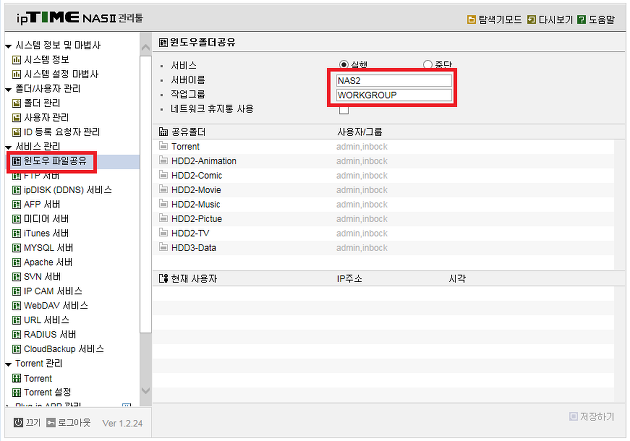Collapse the 폴더/사용자 관리 section

(x=8, y=89)
